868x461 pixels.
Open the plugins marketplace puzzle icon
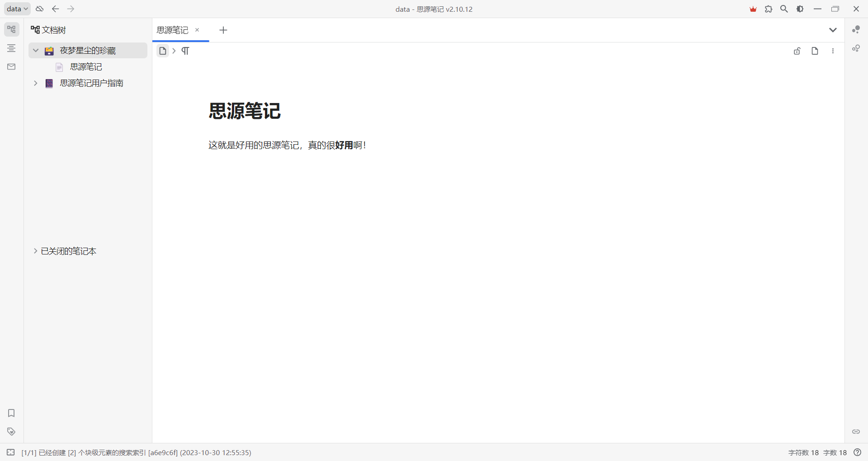[x=769, y=9]
